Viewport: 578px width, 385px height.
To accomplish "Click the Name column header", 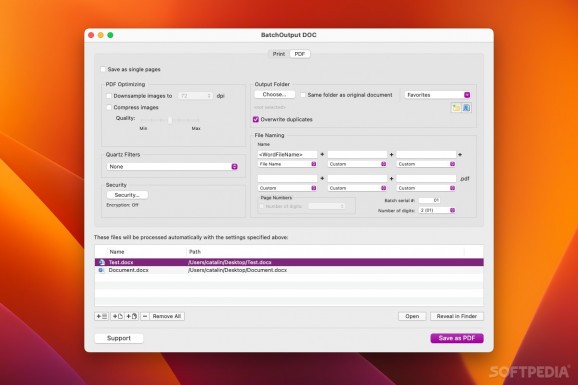I will tap(117, 252).
